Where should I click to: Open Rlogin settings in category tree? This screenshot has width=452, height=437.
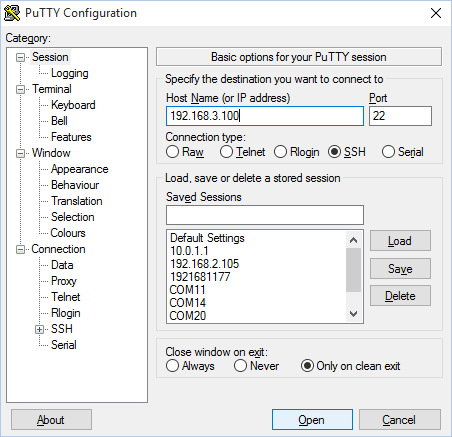tap(65, 313)
